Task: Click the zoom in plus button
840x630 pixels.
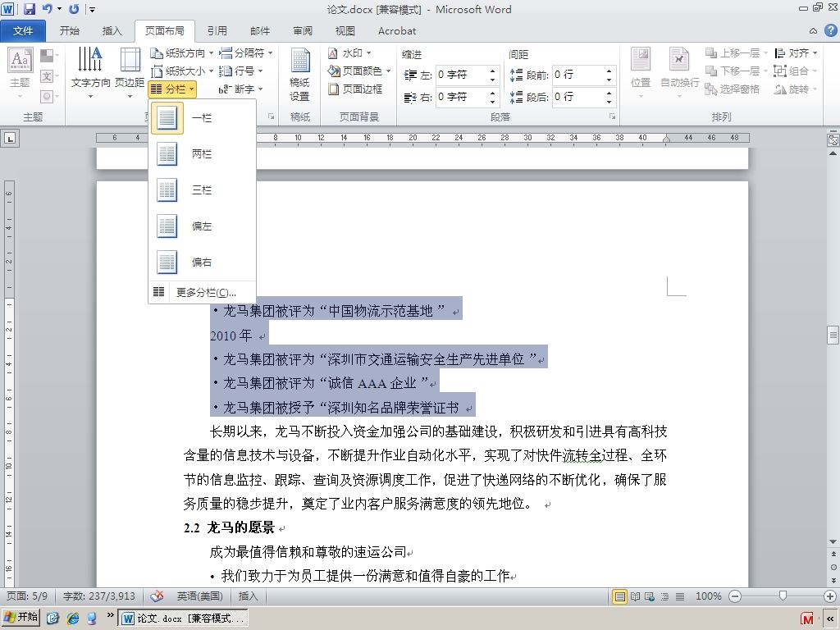Action: click(830, 596)
